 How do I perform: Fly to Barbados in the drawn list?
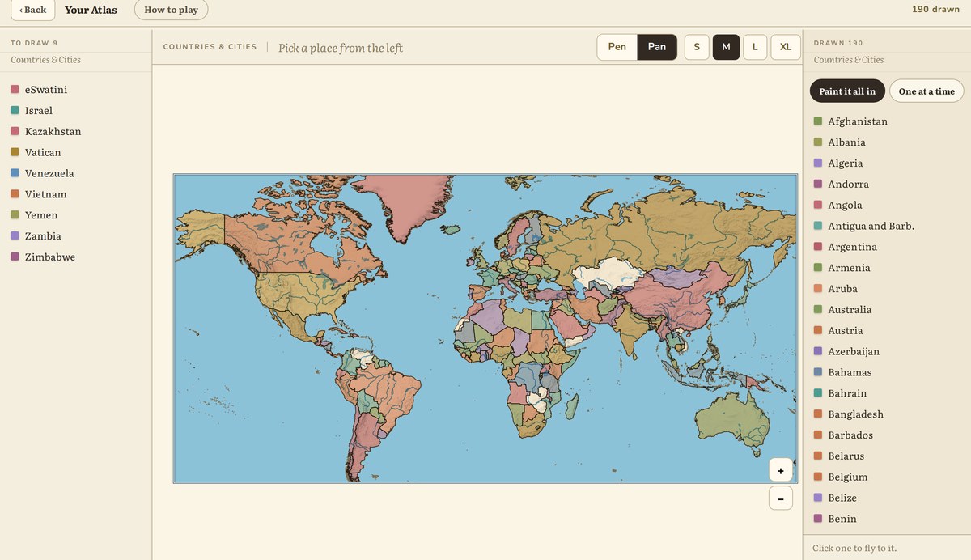click(887, 435)
